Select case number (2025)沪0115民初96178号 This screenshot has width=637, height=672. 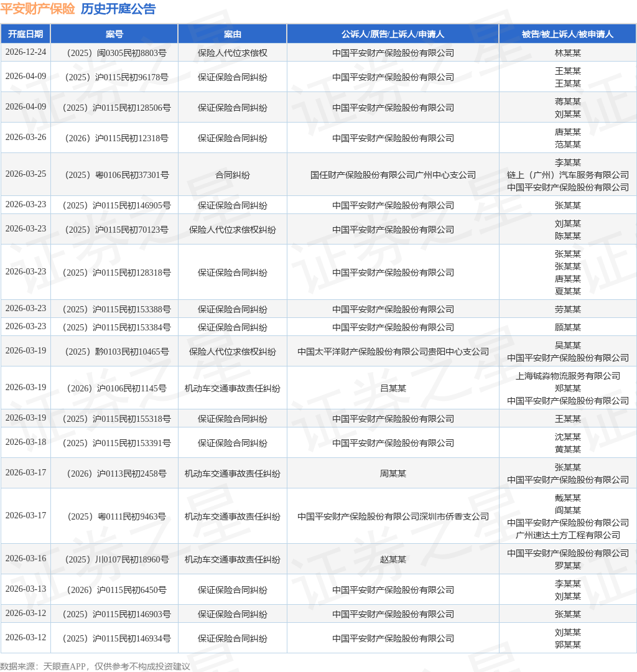click(114, 78)
